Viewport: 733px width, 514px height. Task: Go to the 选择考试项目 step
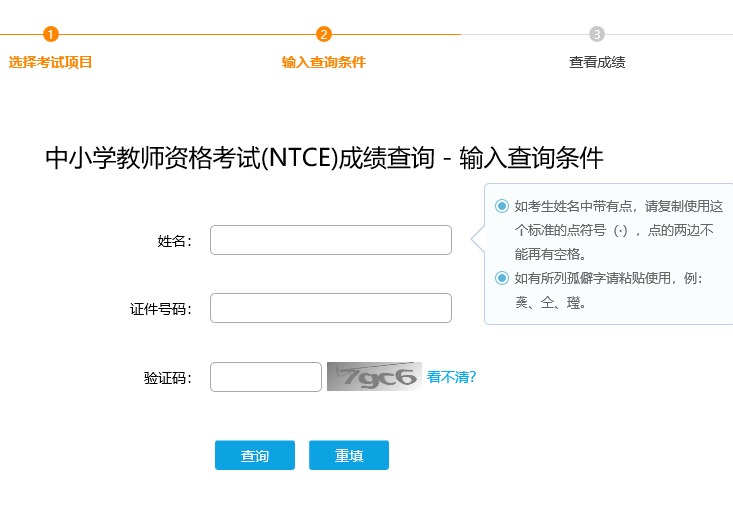coord(51,62)
